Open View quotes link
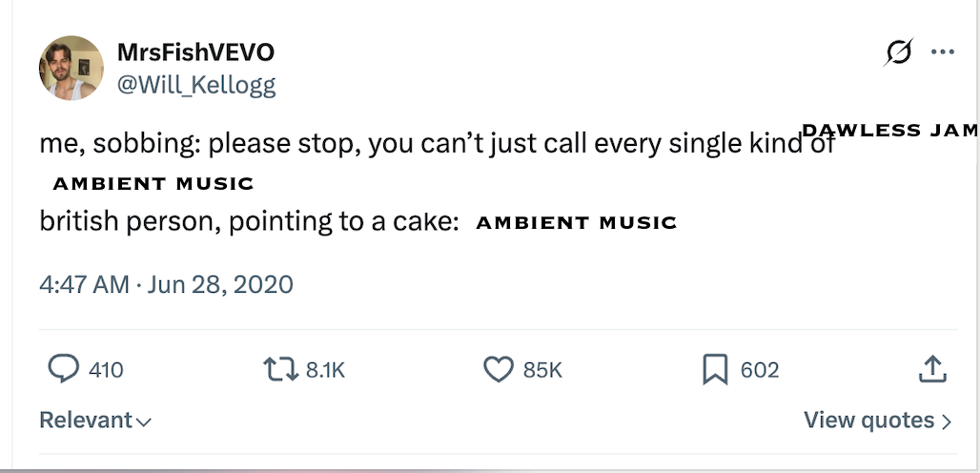The height and width of the screenshot is (473, 980). coord(877,421)
